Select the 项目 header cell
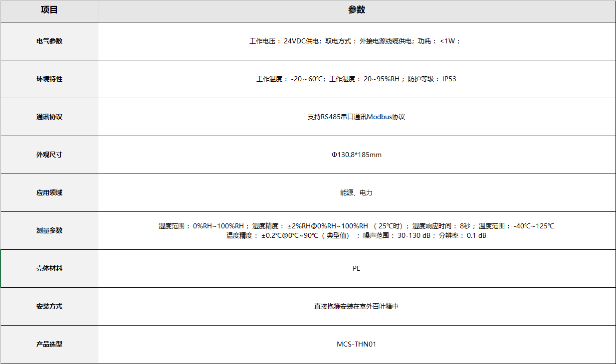Image resolution: width=616 pixels, height=364 pixels. (x=48, y=10)
